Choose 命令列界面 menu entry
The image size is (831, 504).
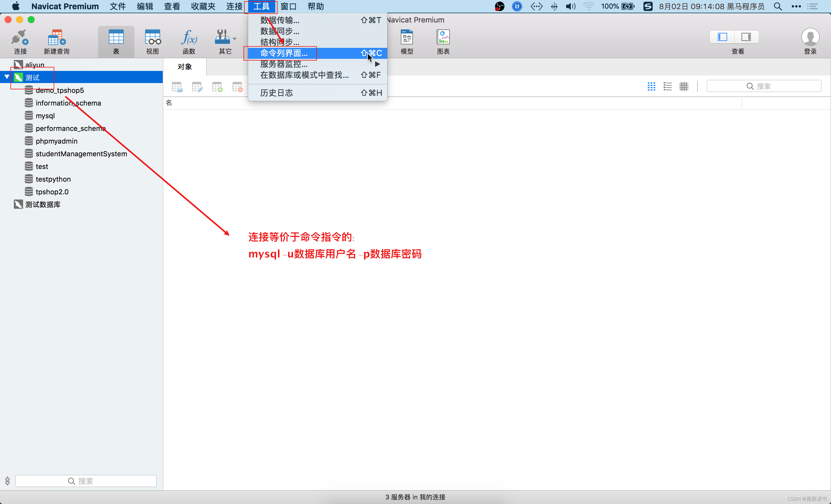coord(317,53)
